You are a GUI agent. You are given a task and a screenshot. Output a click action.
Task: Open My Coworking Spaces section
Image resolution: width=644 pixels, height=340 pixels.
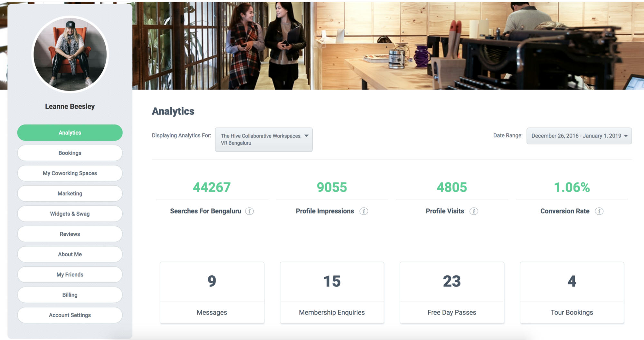tap(70, 173)
